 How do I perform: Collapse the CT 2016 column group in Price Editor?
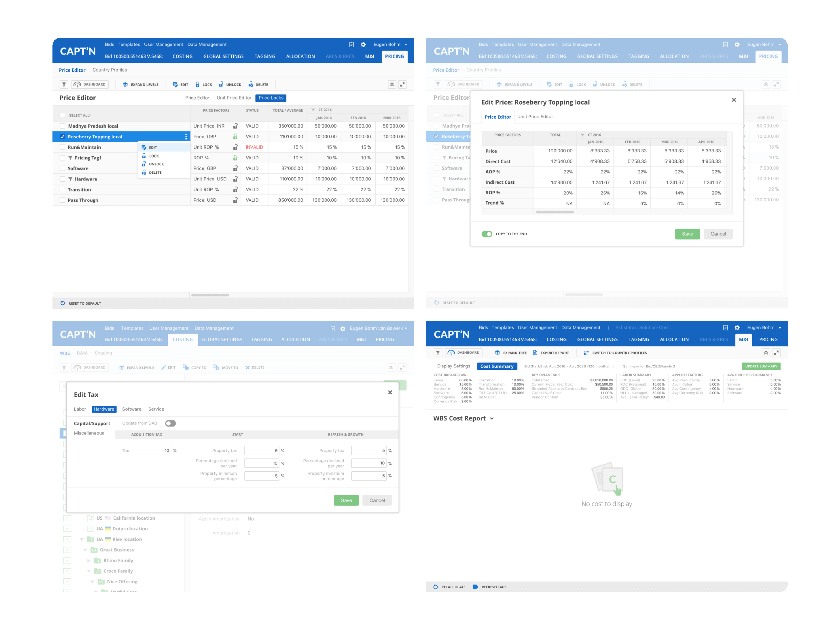point(313,110)
